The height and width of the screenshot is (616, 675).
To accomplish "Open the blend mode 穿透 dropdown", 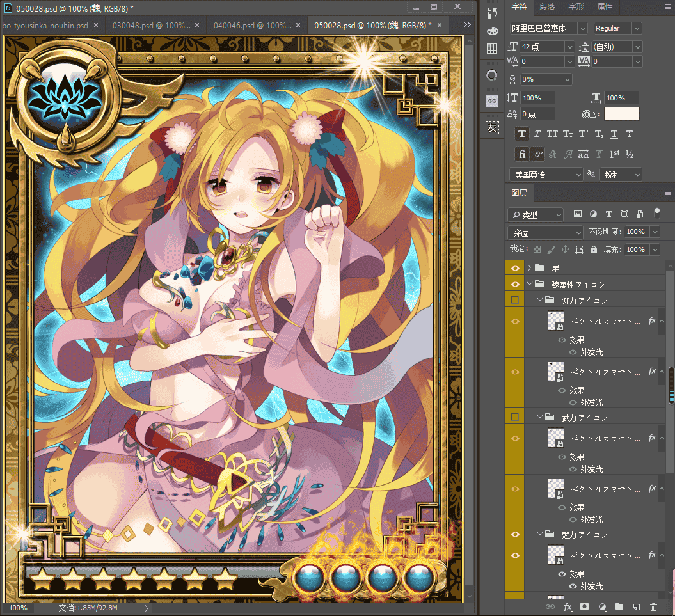I will tap(545, 232).
